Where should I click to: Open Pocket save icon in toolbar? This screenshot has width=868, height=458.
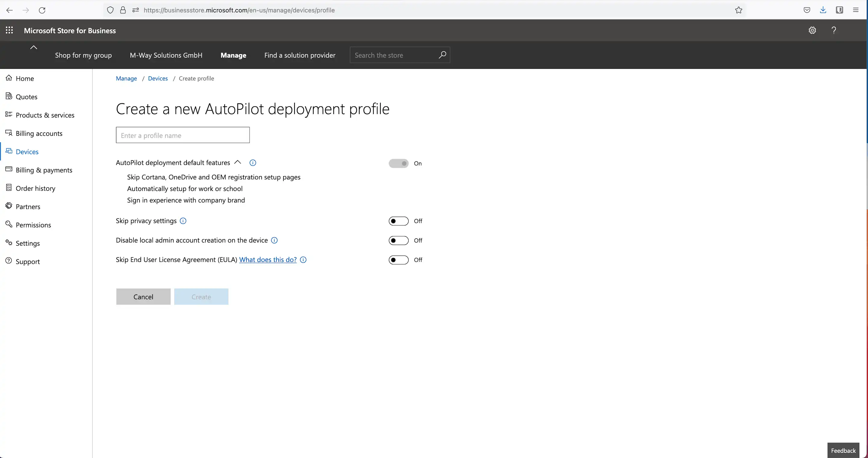pos(807,10)
